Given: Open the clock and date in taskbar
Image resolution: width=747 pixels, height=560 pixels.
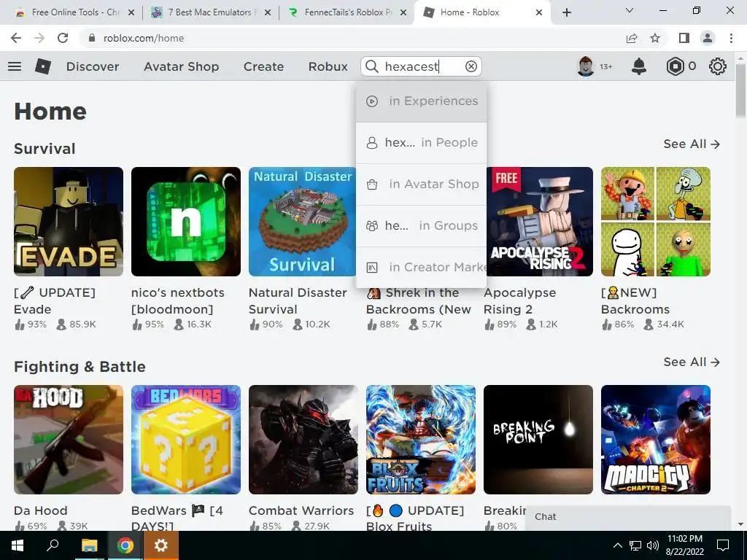Looking at the screenshot, I should [685, 545].
